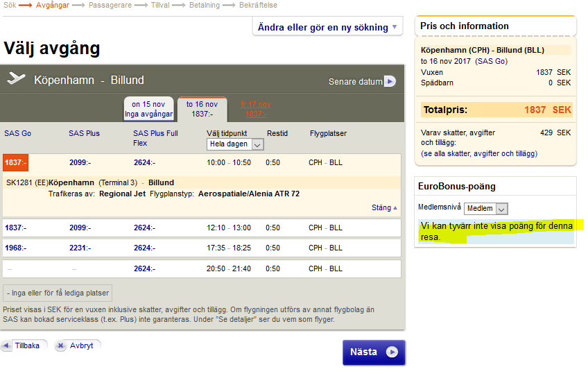Open se alla skatter, avgifter och tillägg link
The width and height of the screenshot is (588, 385).
479,153
